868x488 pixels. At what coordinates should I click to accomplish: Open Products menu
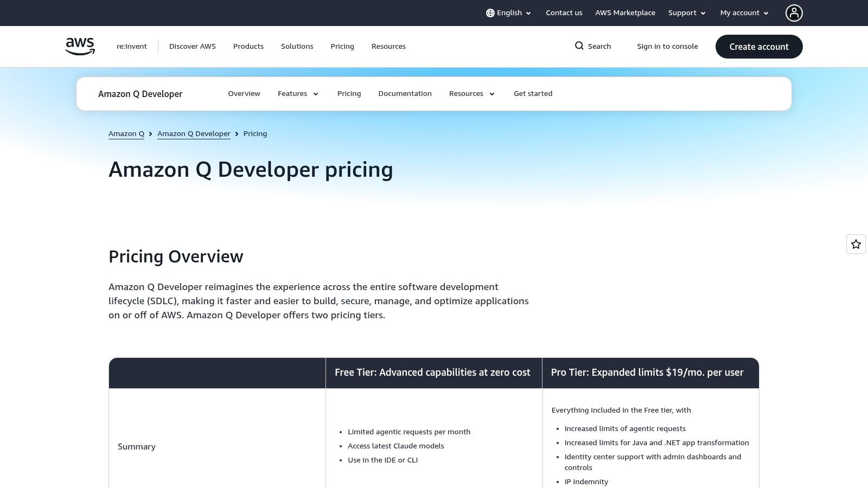coord(248,47)
